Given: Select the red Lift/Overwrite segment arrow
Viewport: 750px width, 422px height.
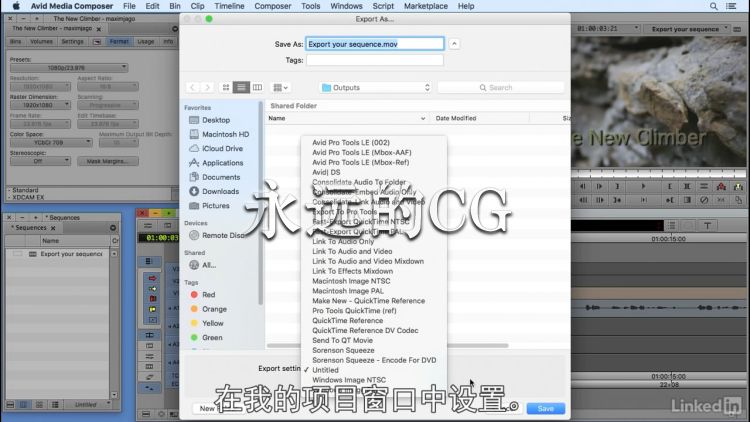Looking at the screenshot, I should (152, 278).
